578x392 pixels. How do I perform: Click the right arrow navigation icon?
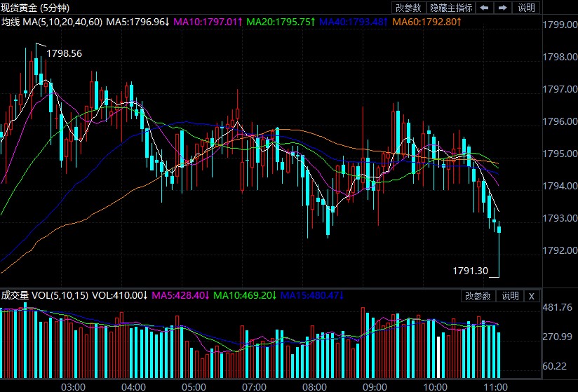tap(503, 8)
